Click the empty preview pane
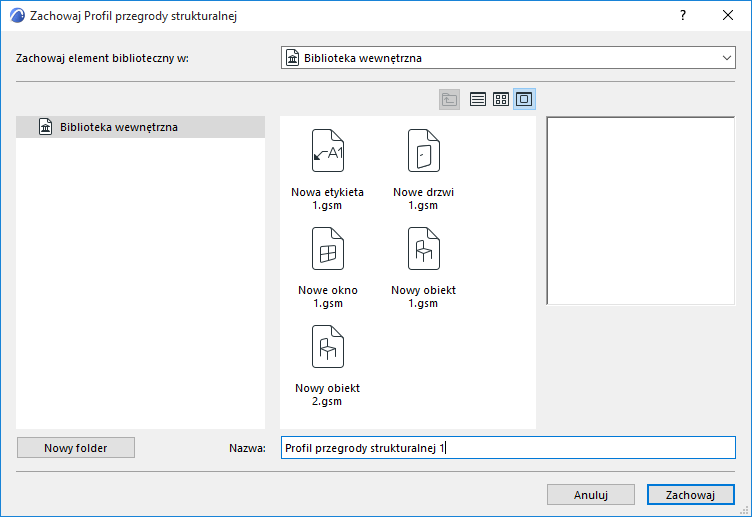Viewport: 752px width, 517px height. pos(641,211)
